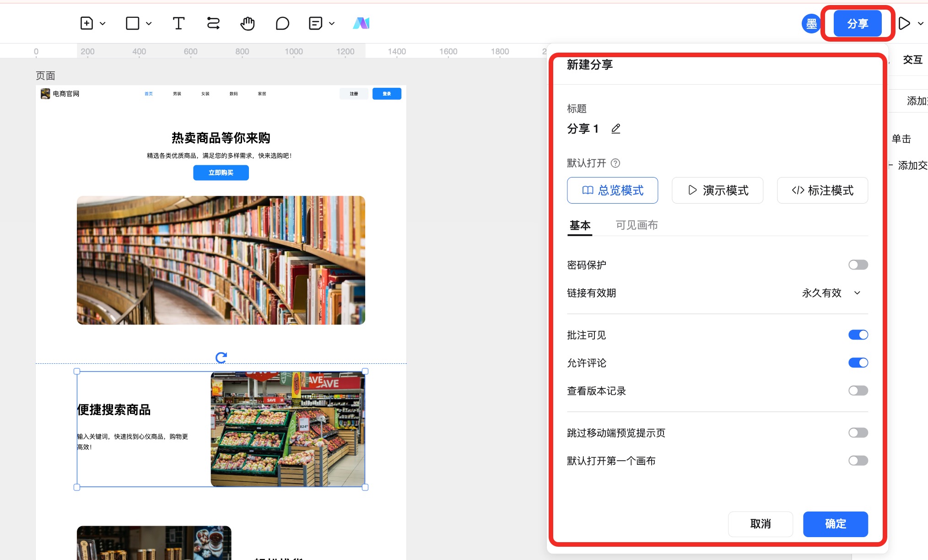Choose 总览模式 as default open mode
This screenshot has width=928, height=560.
coord(612,190)
